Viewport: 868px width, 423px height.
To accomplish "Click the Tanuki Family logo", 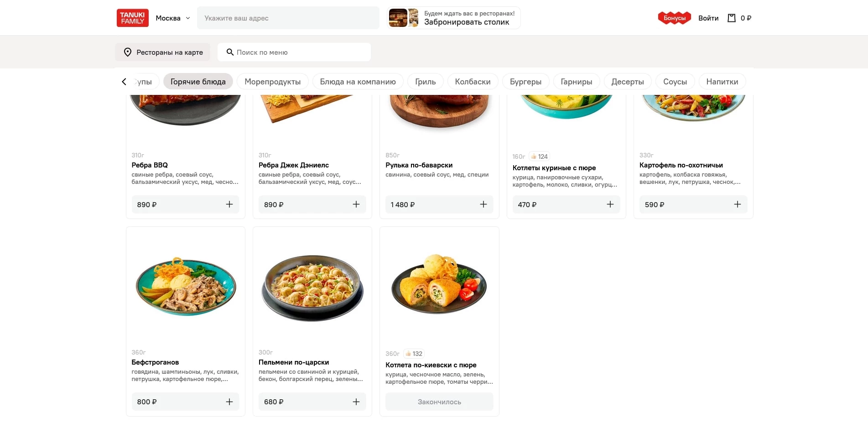I will click(132, 18).
